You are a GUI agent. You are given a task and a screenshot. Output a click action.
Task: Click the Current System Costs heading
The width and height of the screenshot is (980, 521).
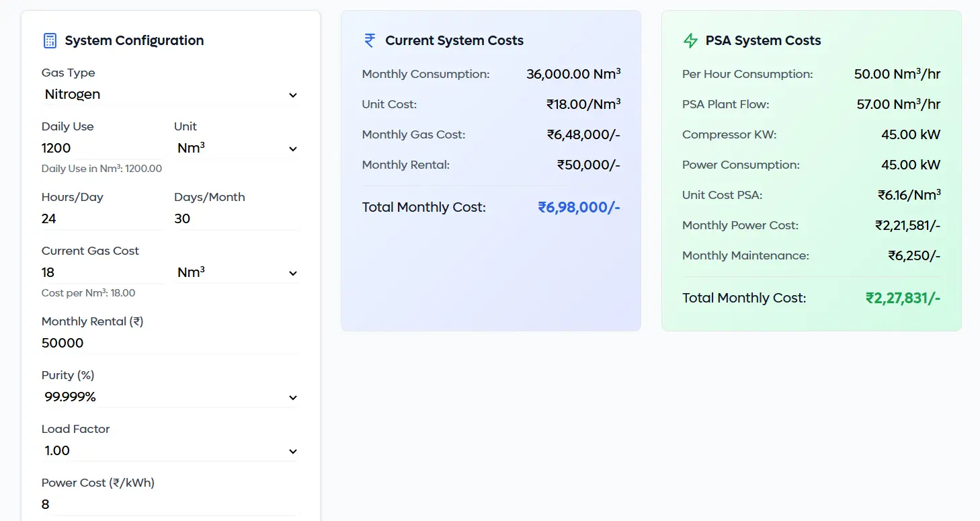[454, 40]
